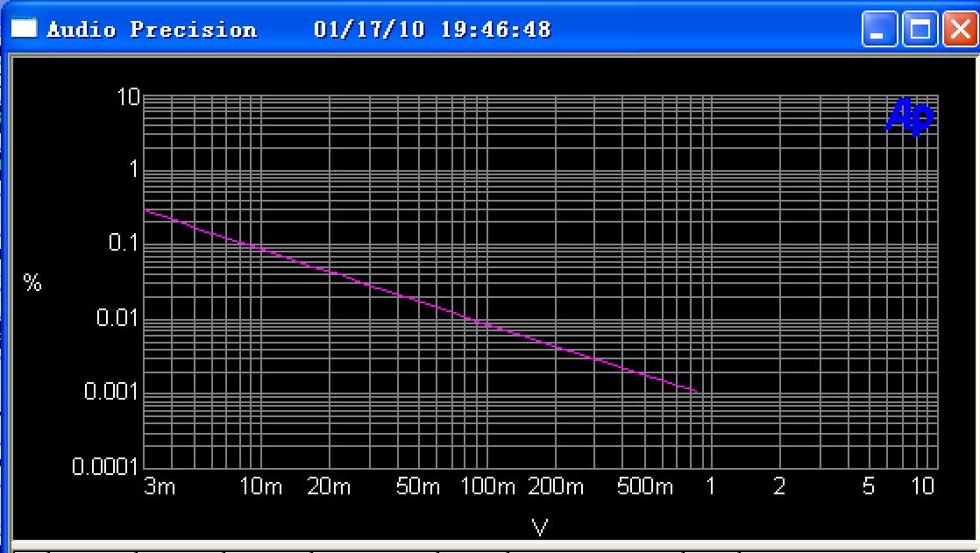Click X-axis value '3m'
Image resolution: width=980 pixels, height=553 pixels.
pos(160,486)
